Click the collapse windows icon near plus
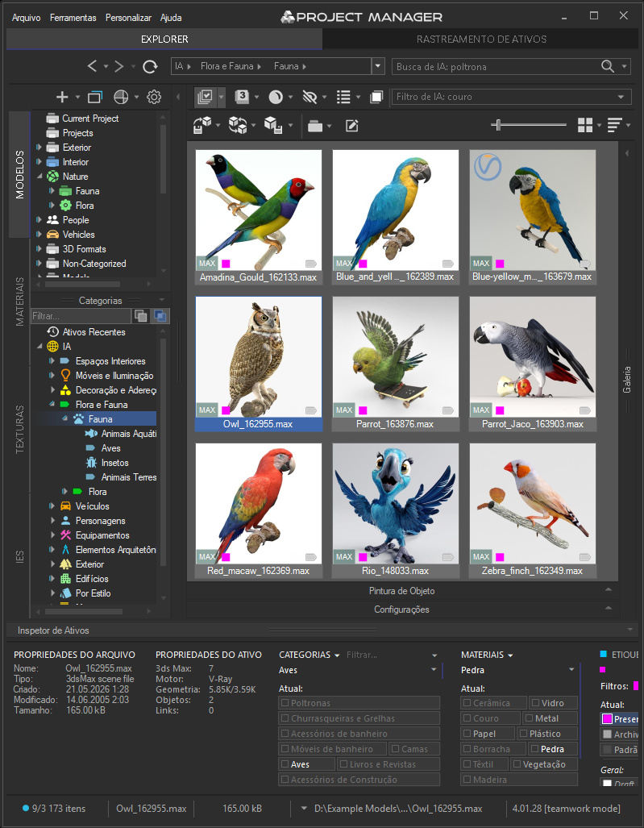644x828 pixels. [x=95, y=97]
